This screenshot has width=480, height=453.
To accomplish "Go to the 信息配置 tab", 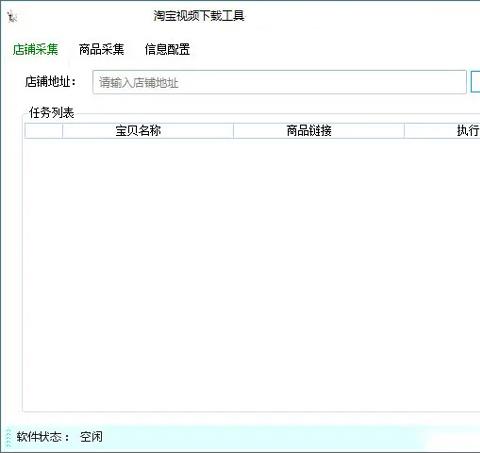I will (167, 50).
